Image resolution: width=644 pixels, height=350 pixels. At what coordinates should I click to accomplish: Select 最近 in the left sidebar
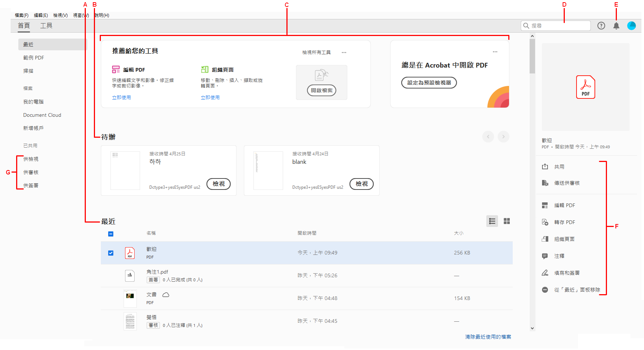(x=53, y=44)
